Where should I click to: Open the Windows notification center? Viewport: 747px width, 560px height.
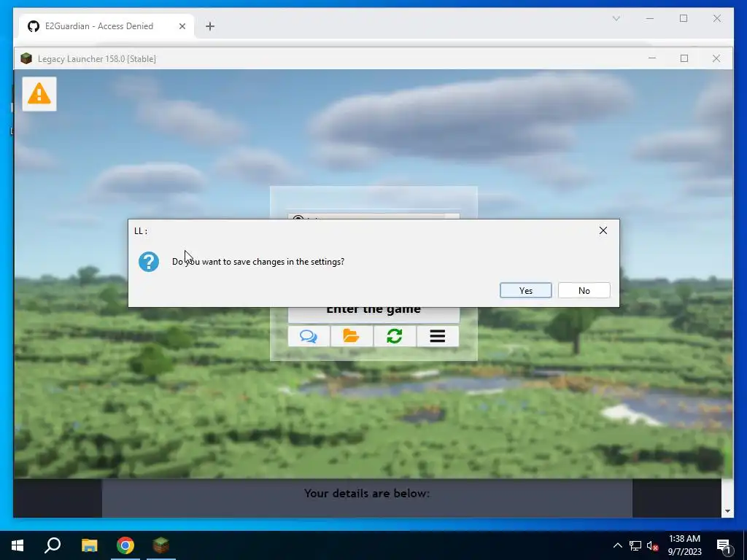tap(724, 546)
